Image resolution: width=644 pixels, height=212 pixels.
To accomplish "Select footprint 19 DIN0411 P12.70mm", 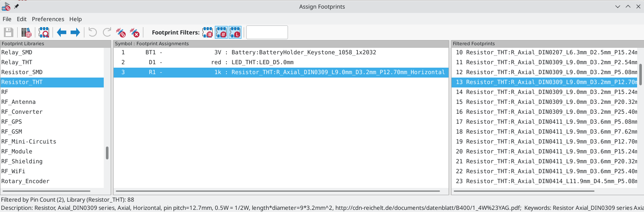I will coord(545,141).
